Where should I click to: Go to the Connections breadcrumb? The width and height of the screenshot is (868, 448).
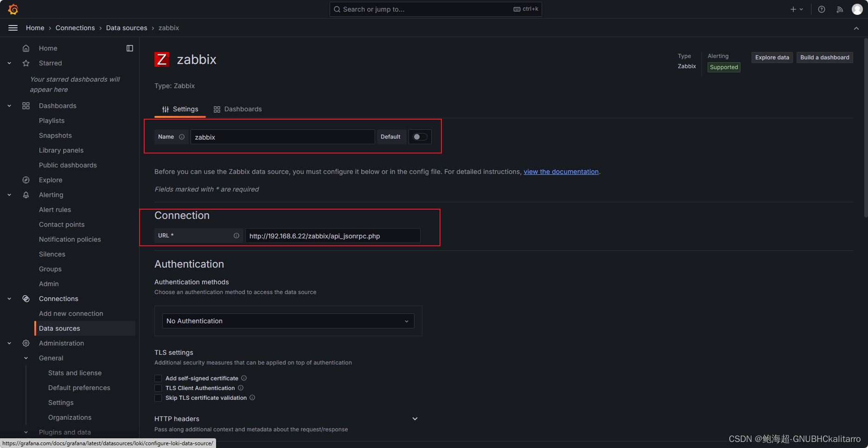[75, 28]
